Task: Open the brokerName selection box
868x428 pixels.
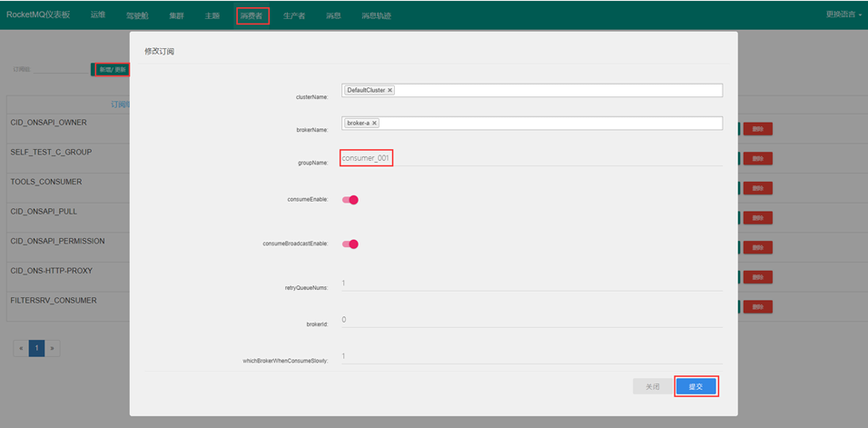Action: (532, 123)
